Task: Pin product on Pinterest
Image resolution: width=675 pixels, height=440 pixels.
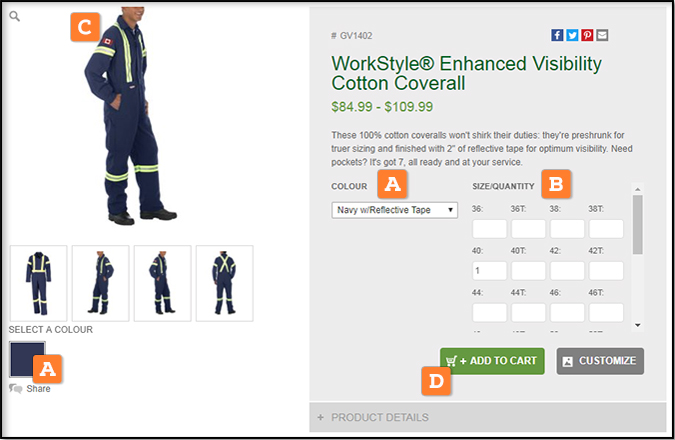Action: 587,35
